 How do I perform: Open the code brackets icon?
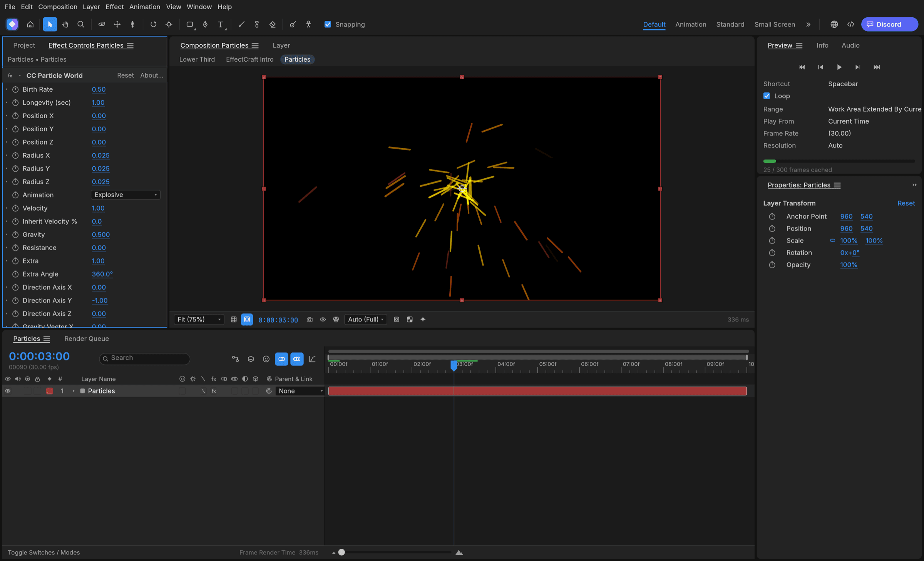851,24
